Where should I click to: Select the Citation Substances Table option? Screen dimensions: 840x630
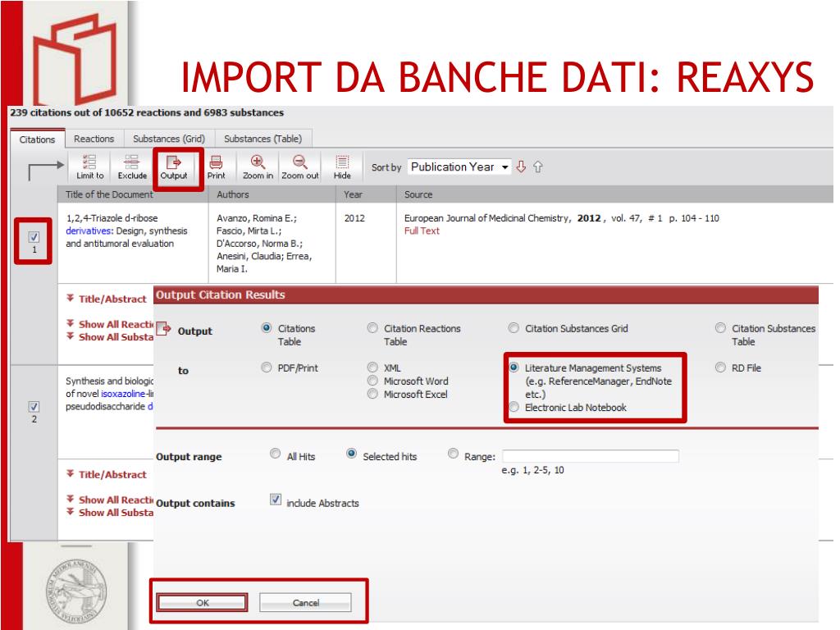(x=720, y=328)
